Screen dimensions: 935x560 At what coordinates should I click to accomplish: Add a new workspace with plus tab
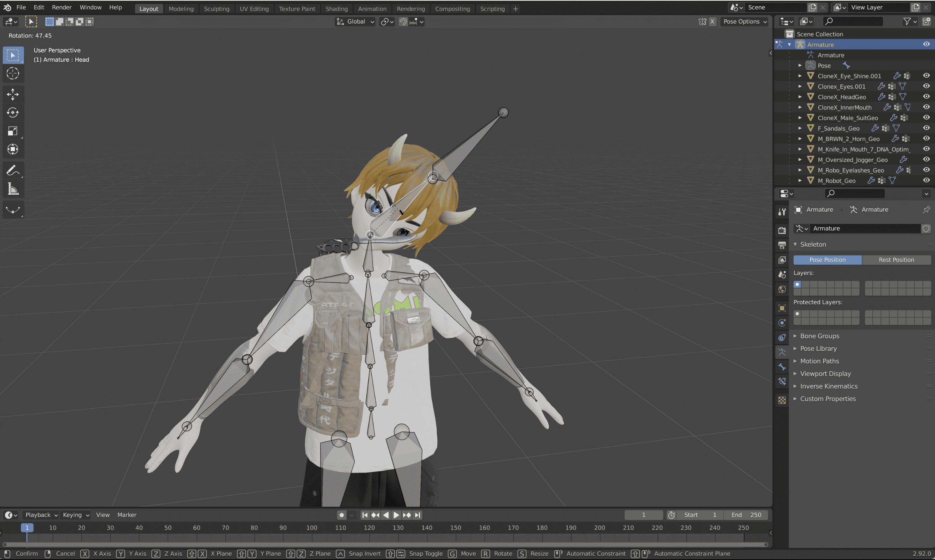pos(515,9)
